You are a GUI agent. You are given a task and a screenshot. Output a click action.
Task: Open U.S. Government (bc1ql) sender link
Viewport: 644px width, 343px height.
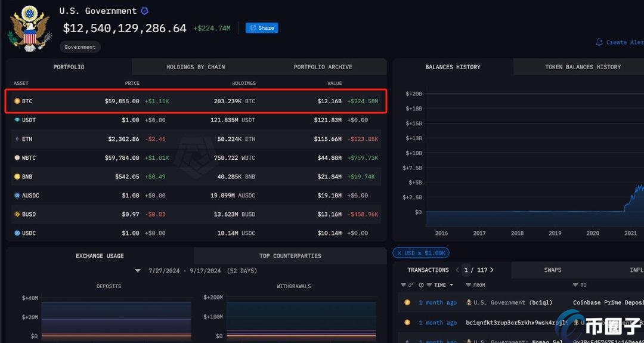pos(513,303)
